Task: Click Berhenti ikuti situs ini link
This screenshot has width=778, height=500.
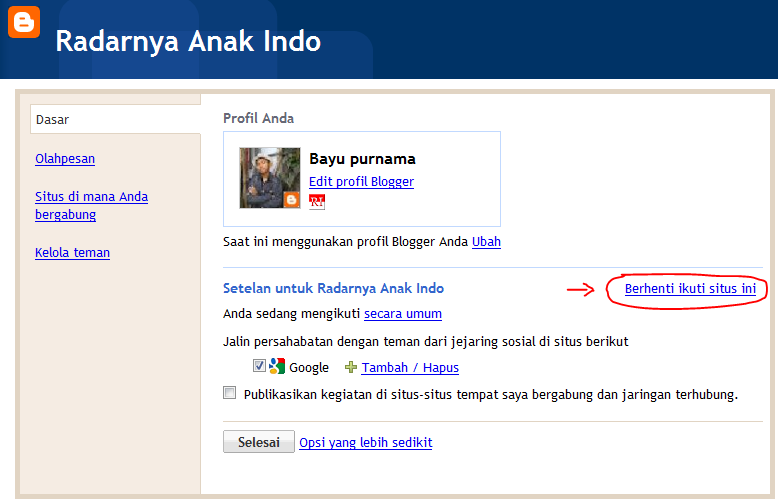Action: (x=690, y=289)
